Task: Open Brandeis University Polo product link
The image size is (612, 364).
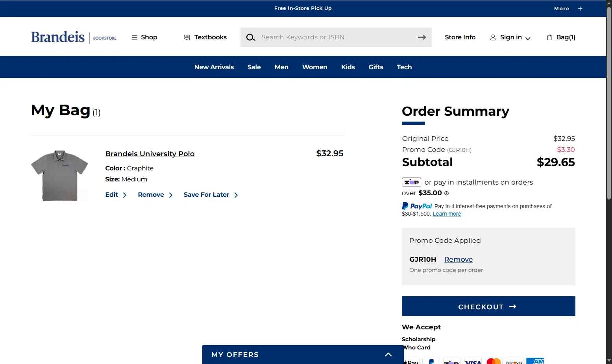Action: 150,154
